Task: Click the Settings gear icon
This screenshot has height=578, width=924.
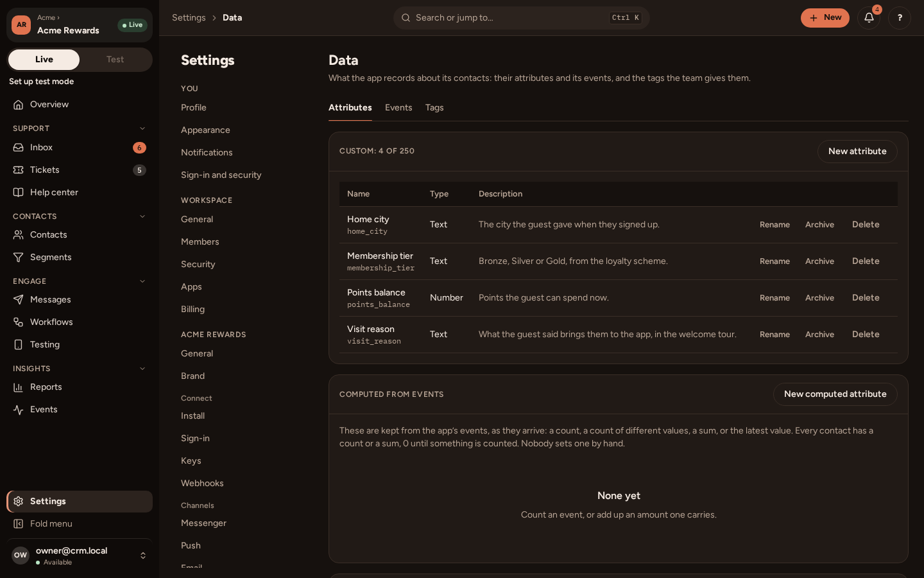Action: pyautogui.click(x=19, y=502)
